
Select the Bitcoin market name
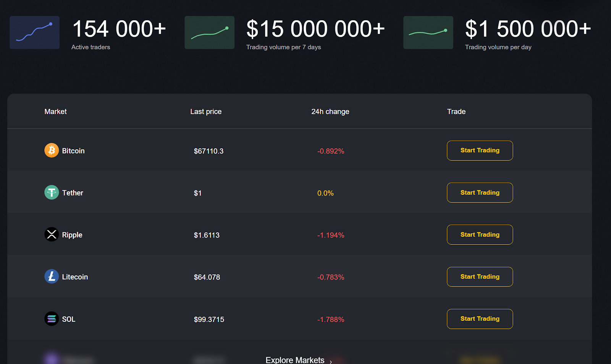coord(73,151)
